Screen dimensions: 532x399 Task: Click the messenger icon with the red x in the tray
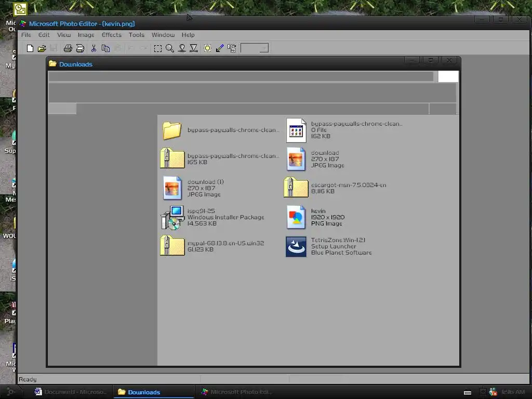(x=493, y=392)
